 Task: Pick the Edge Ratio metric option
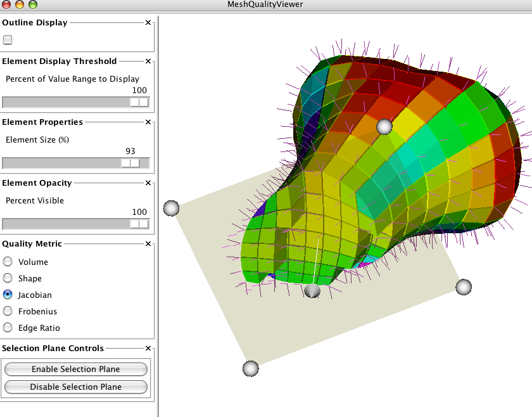tap(8, 328)
